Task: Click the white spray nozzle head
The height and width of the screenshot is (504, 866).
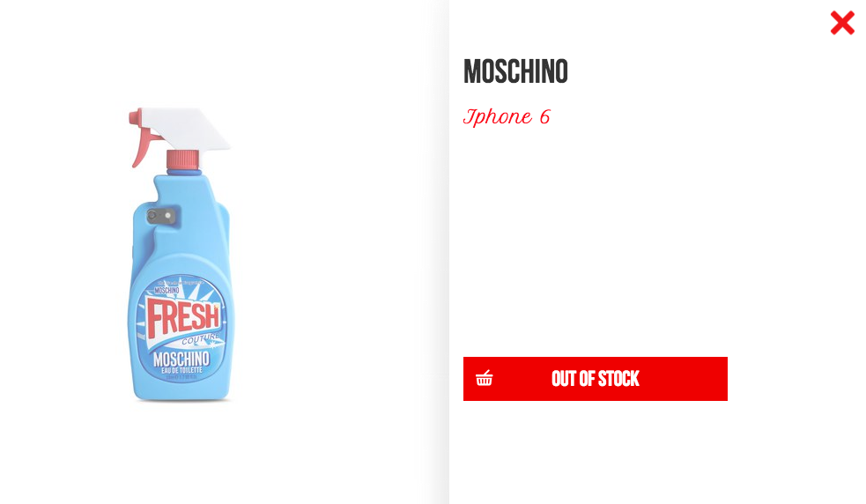Action: 187,129
